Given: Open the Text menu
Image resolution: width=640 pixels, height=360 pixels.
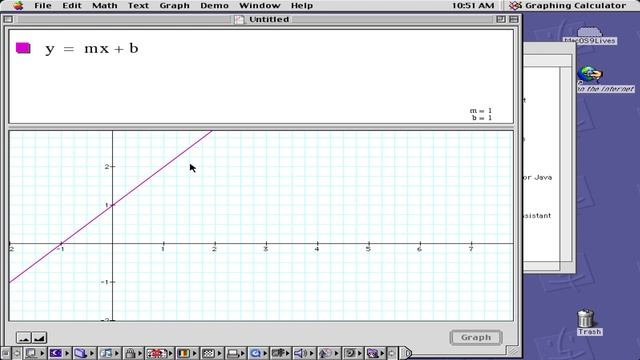Looking at the screenshot, I should pos(138,5).
